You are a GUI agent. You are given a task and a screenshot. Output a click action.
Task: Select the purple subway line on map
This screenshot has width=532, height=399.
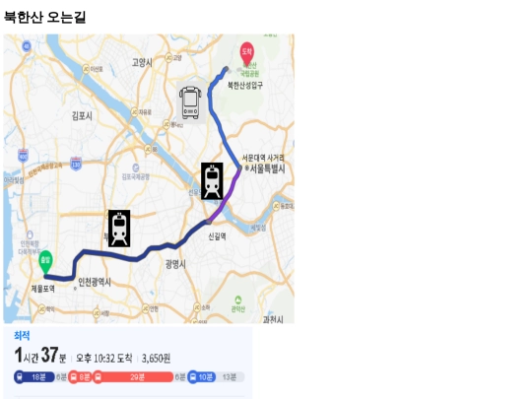pyautogui.click(x=226, y=196)
